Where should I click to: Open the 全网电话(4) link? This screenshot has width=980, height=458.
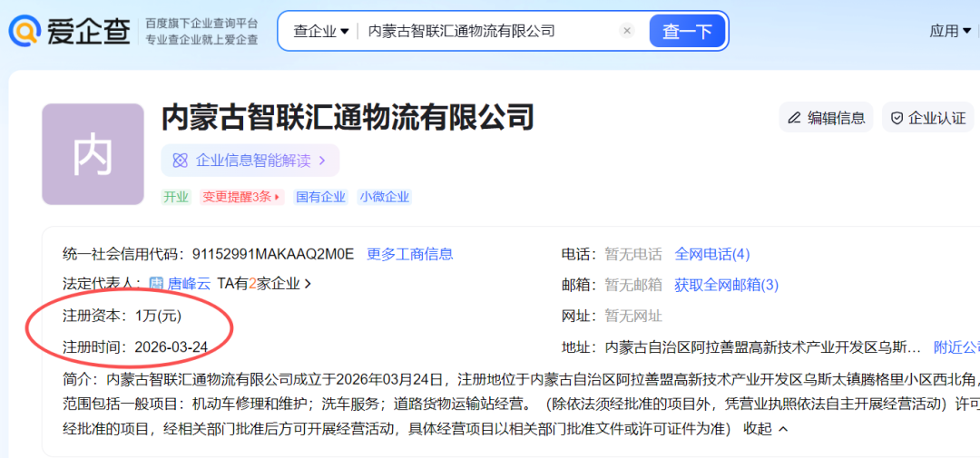point(712,254)
